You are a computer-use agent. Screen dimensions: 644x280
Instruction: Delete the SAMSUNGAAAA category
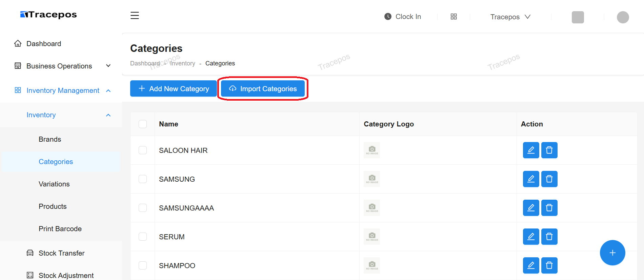pyautogui.click(x=549, y=208)
